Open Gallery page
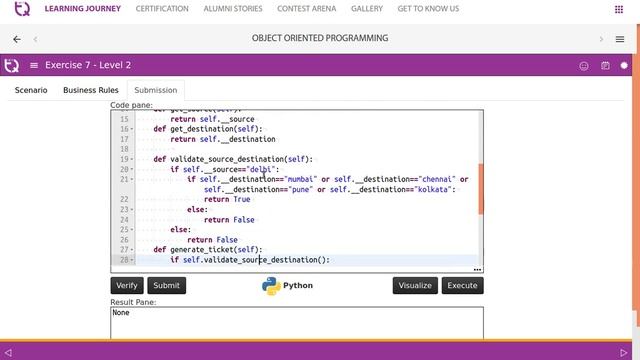Screen dimensions: 640x360 pyautogui.click(x=367, y=9)
